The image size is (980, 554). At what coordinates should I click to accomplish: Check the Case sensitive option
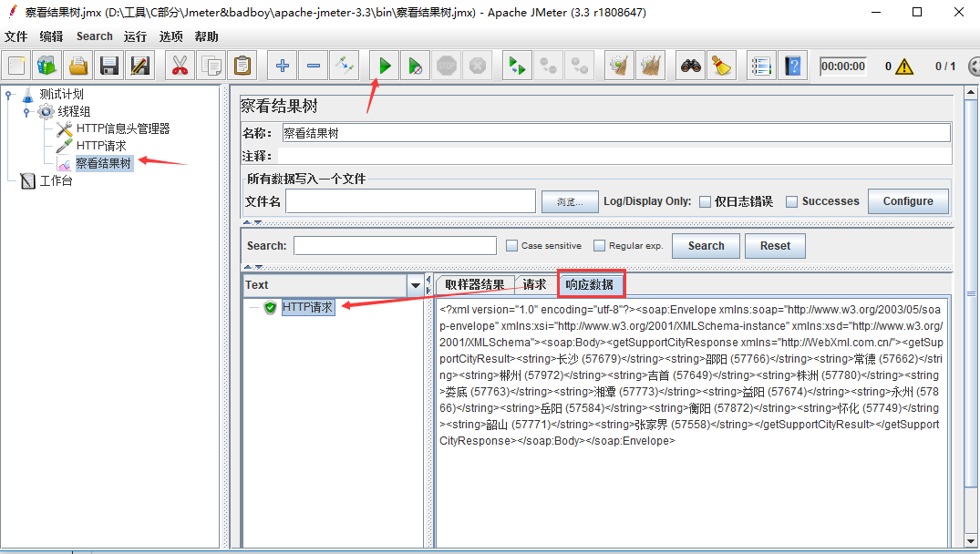pos(511,245)
